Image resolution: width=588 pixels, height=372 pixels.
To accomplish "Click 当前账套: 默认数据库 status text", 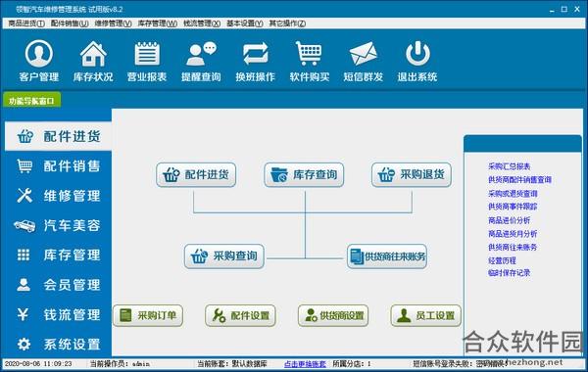I will point(232,364).
